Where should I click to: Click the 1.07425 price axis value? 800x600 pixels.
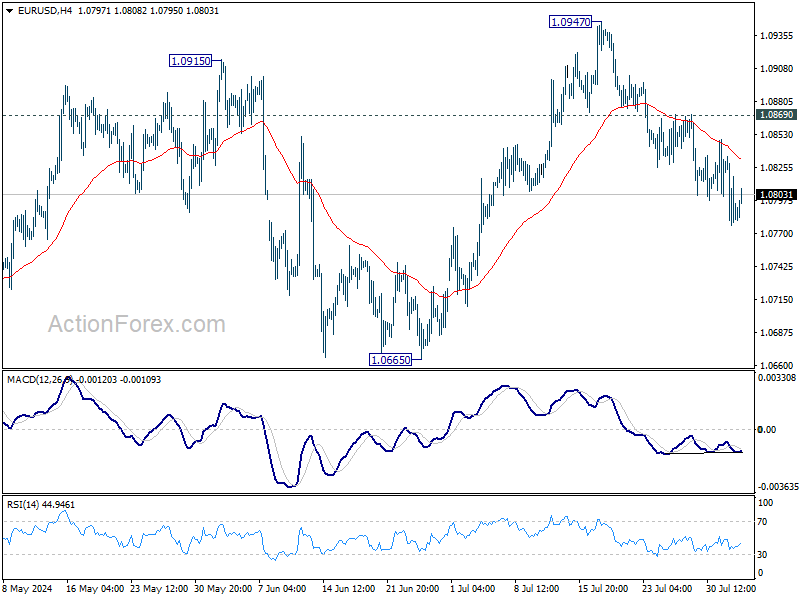point(777,266)
